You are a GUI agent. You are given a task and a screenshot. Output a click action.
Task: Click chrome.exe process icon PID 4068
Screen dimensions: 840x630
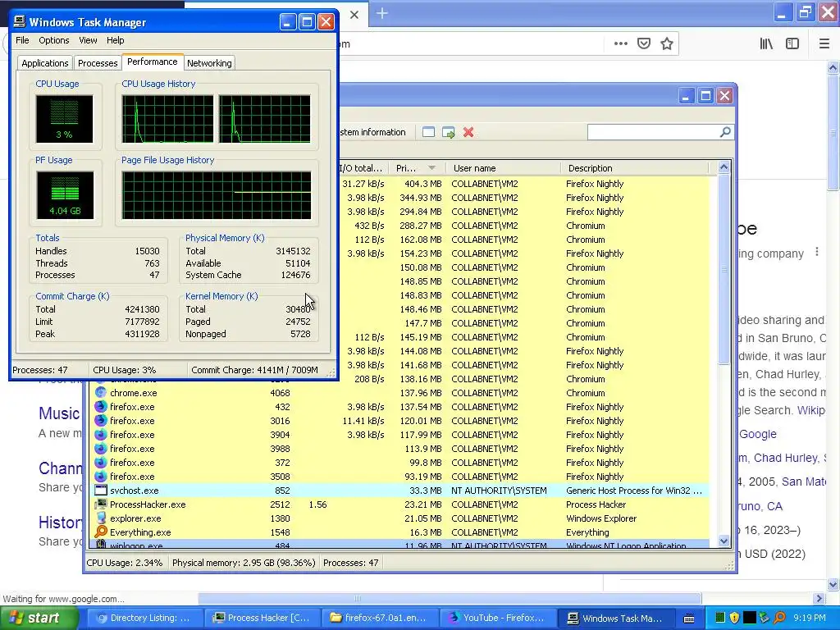(x=100, y=393)
